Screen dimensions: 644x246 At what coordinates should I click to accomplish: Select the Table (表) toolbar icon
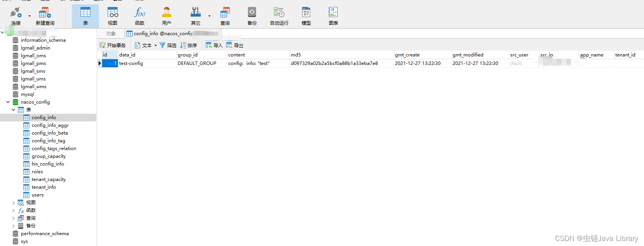[85, 16]
